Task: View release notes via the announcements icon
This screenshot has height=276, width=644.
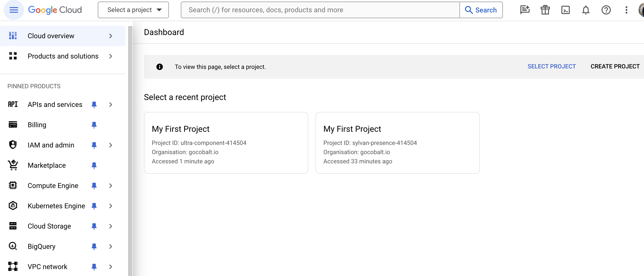Action: point(525,10)
